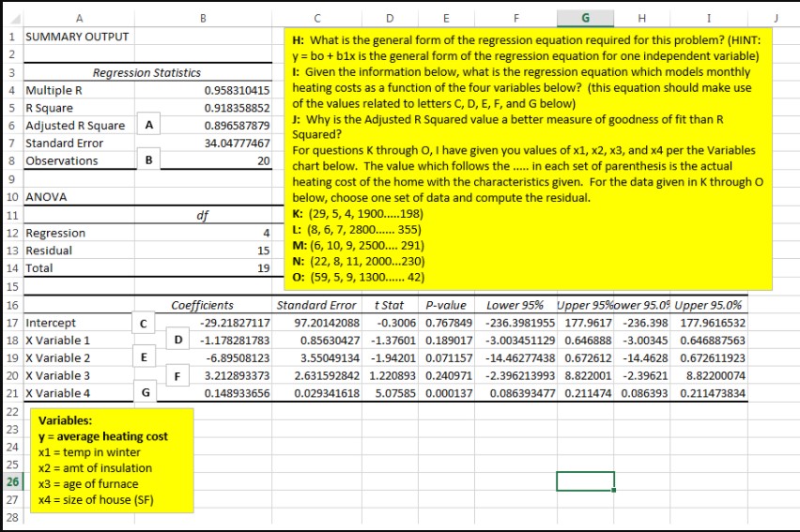Select X Variable 1 coefficient -1.178281783
The height and width of the screenshot is (532, 800).
pos(235,341)
